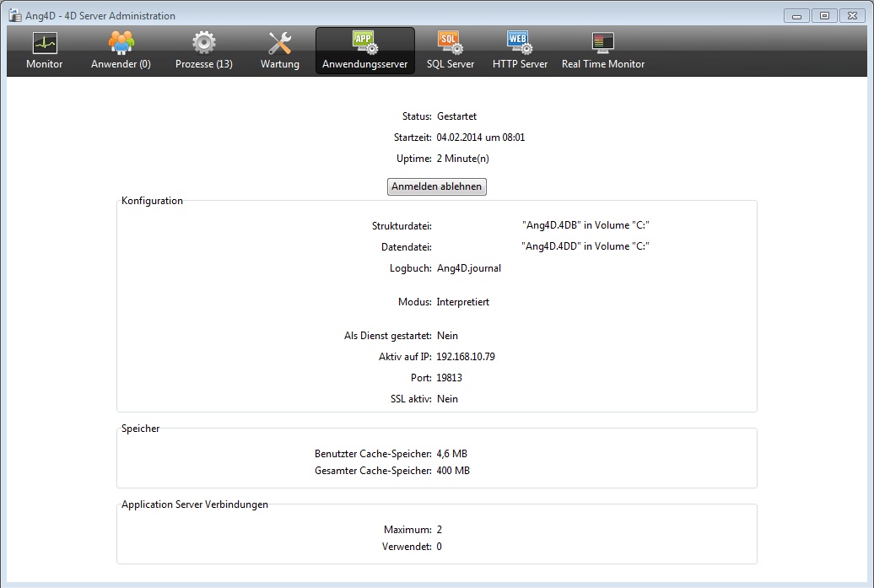The width and height of the screenshot is (874, 588).
Task: Select the Prozesse gear icon
Action: point(204,43)
